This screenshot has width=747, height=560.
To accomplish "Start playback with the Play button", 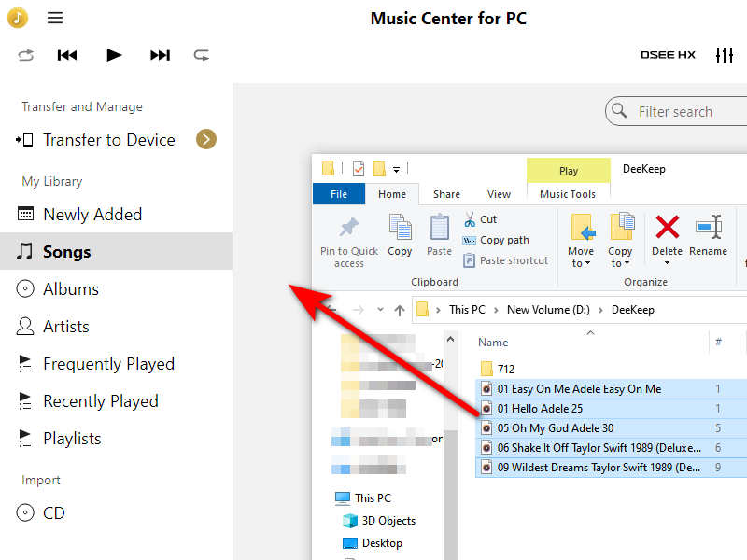I will pyautogui.click(x=114, y=55).
